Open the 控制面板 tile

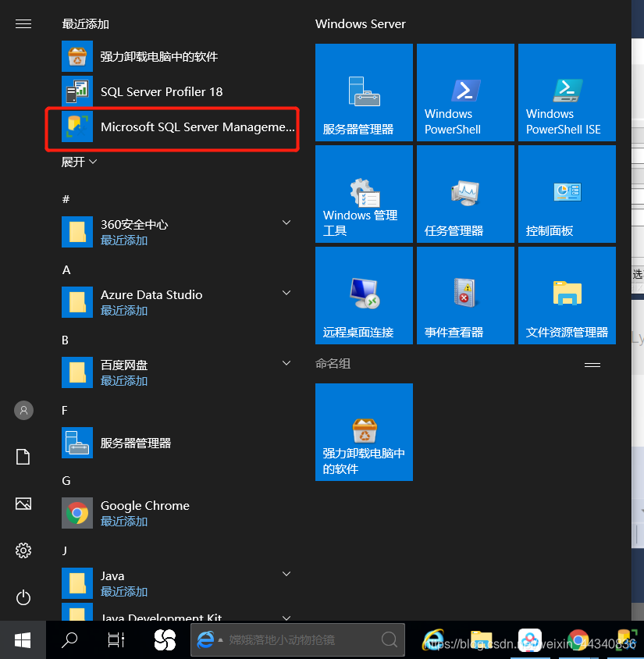tap(568, 194)
